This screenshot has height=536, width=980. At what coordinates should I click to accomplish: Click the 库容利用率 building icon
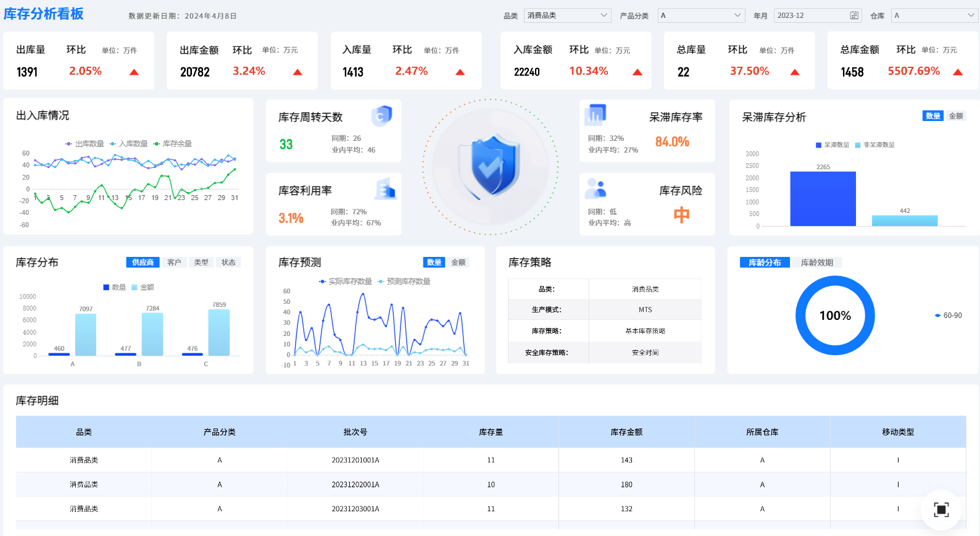coord(385,188)
